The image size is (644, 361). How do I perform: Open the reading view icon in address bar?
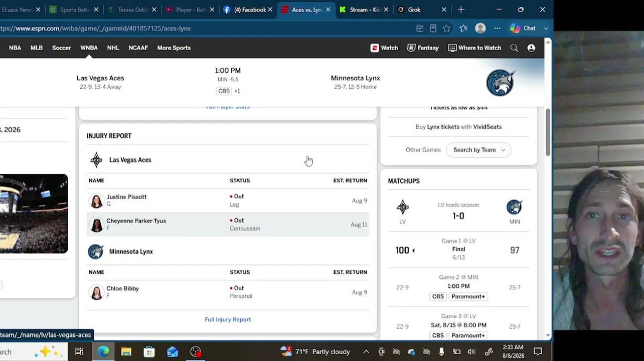pyautogui.click(x=433, y=29)
